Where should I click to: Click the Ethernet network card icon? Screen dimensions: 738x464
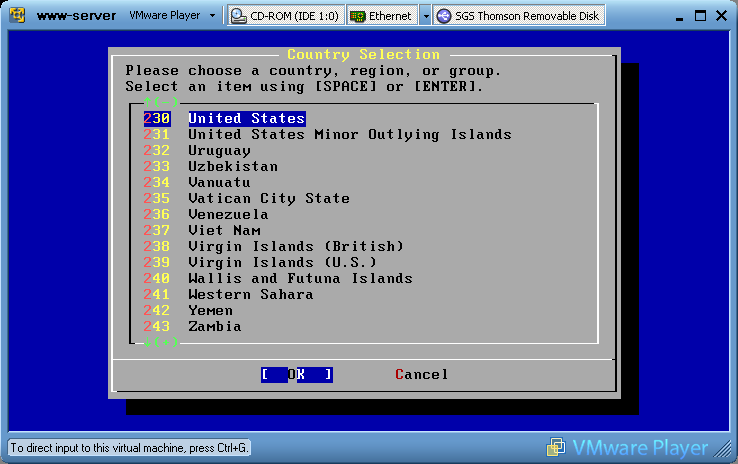(358, 16)
